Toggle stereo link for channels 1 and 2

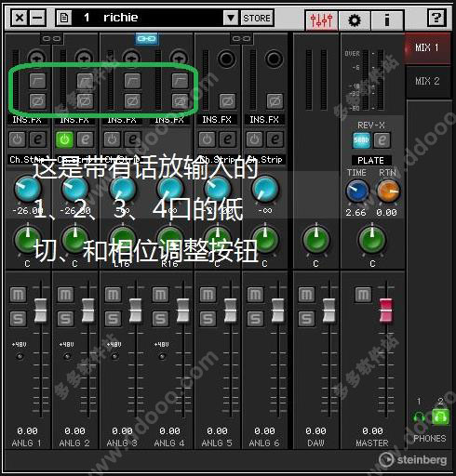51,39
